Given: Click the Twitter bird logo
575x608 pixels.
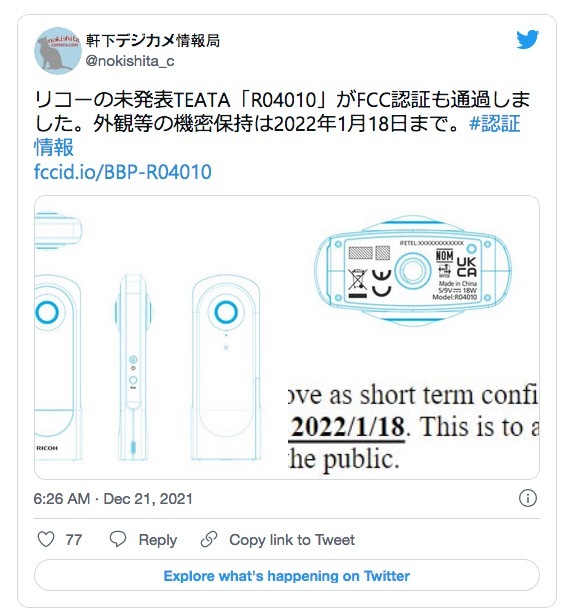Looking at the screenshot, I should click(x=527, y=39).
